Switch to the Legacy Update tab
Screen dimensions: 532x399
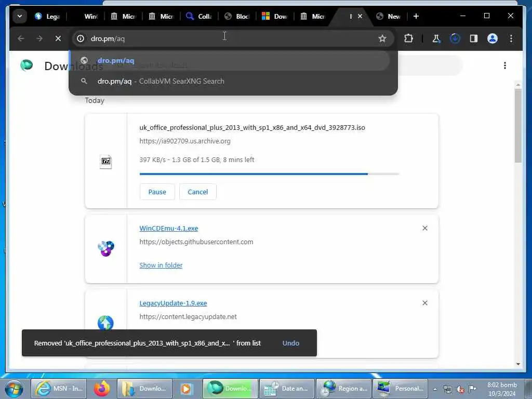point(47,16)
